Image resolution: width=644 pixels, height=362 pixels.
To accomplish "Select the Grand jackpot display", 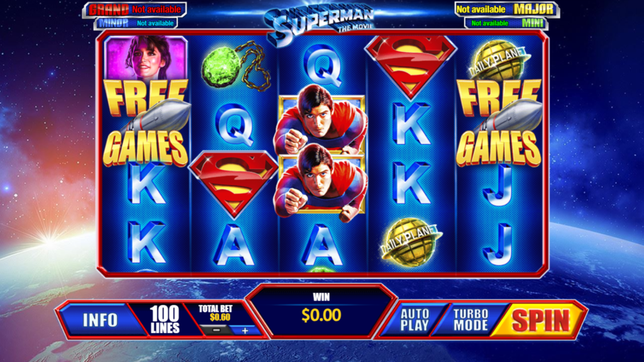I will point(135,9).
